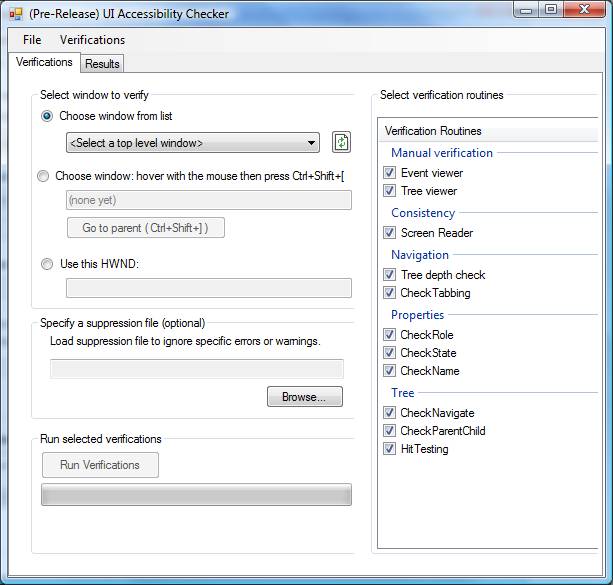The width and height of the screenshot is (613, 585).
Task: Toggle the Tree depth check checkbox
Action: click(390, 275)
